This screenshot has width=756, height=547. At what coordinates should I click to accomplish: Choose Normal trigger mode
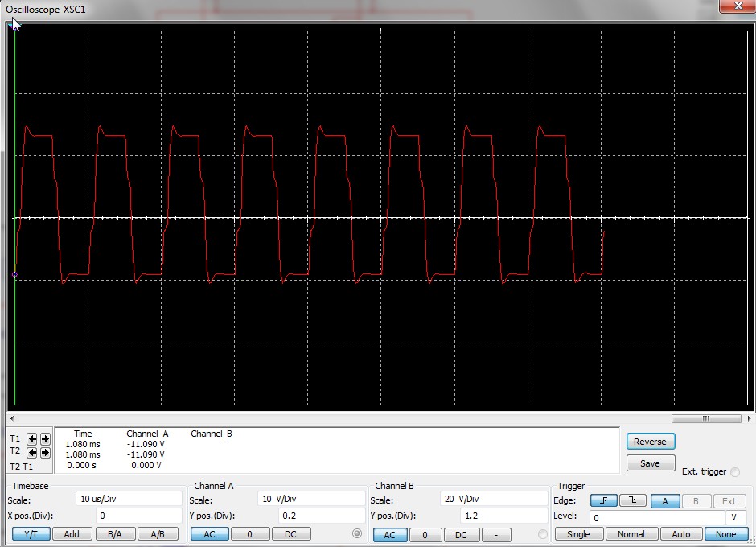coord(631,534)
